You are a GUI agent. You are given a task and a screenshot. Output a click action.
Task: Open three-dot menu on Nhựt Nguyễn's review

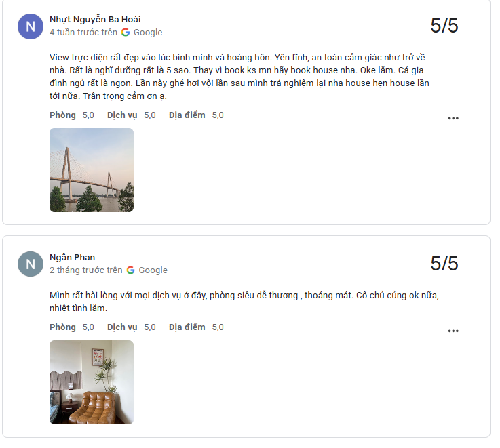point(453,118)
